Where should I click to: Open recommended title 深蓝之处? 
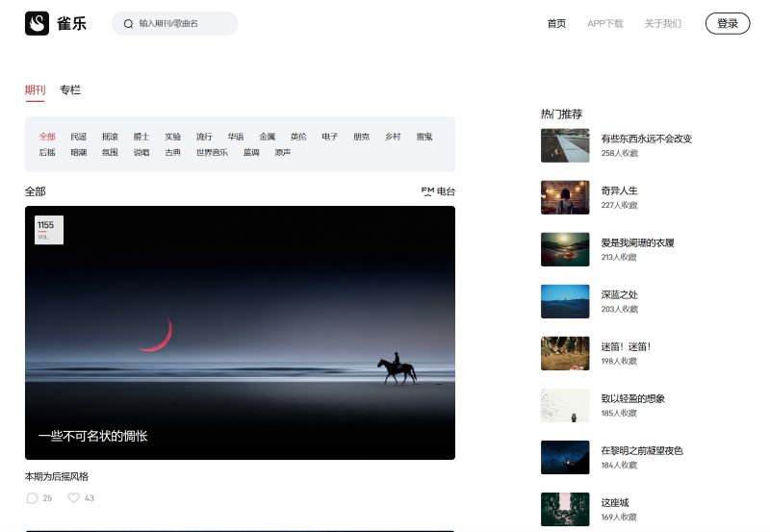tap(619, 295)
